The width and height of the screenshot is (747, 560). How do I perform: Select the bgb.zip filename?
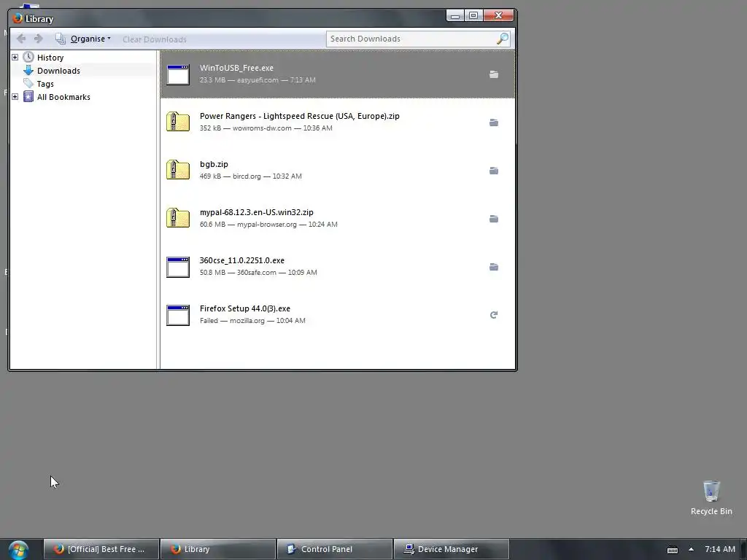click(x=214, y=164)
